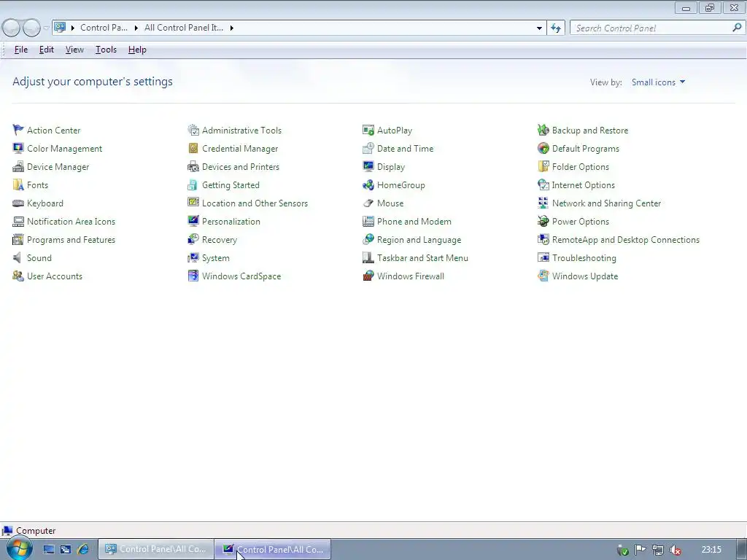Open the Taskbar and Start Menu link
This screenshot has height=560, width=747.
pos(422,257)
